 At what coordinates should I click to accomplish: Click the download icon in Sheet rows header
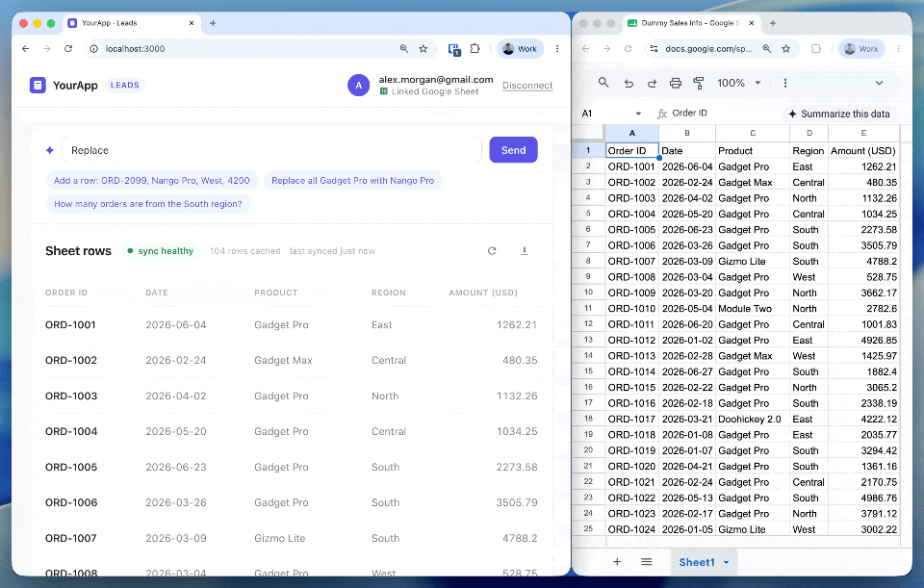[x=524, y=251]
